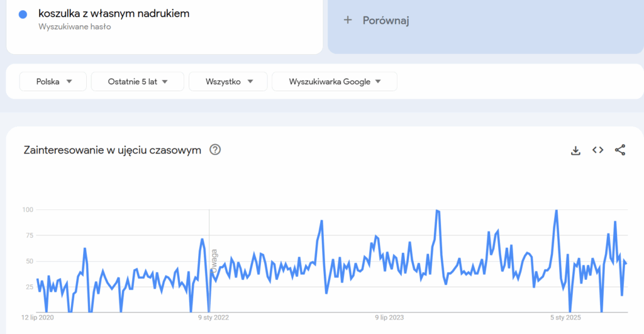Click the 100 value on the y-axis
Image resolution: width=644 pixels, height=334 pixels.
click(x=28, y=209)
